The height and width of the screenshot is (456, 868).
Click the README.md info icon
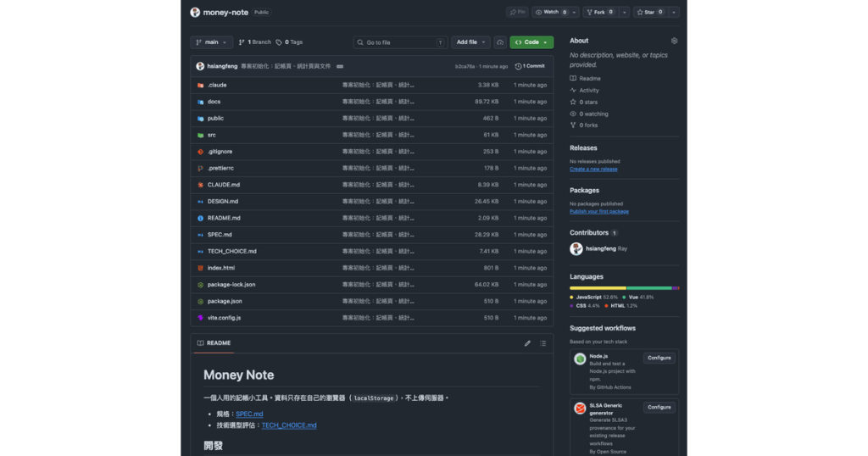pos(200,218)
